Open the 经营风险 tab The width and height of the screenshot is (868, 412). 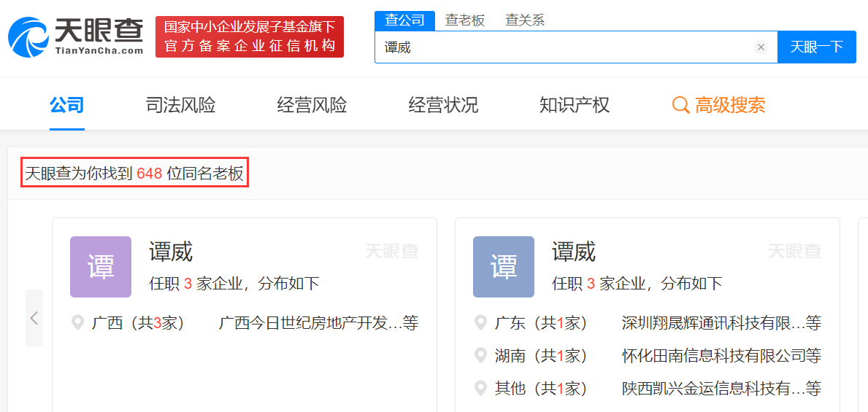[312, 104]
